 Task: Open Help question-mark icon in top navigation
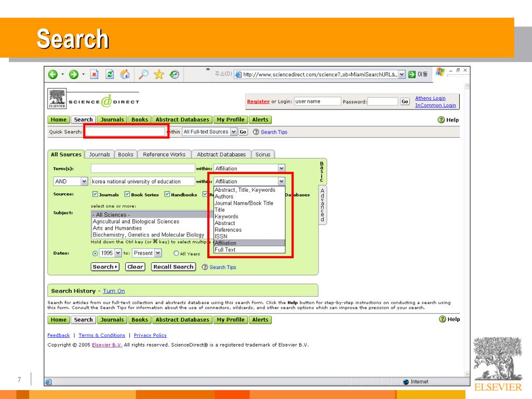click(441, 120)
